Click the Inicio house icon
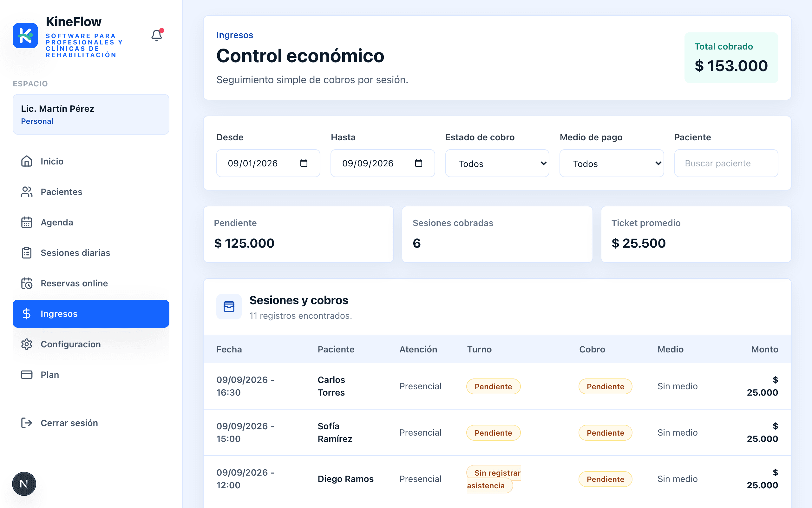The image size is (812, 508). [x=27, y=161]
